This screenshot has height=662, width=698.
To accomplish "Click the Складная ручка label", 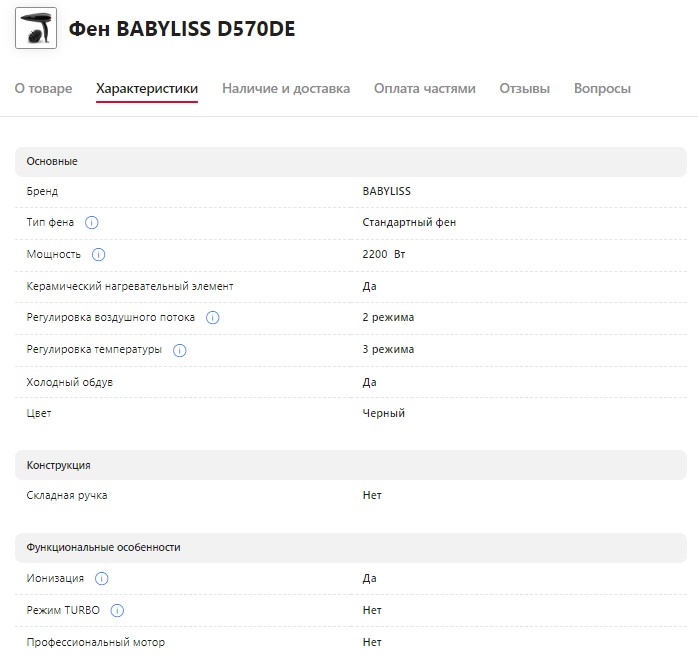I will (67, 495).
